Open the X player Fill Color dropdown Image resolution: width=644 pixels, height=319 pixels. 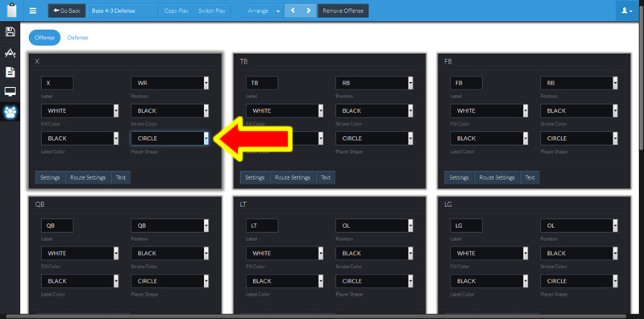click(x=80, y=110)
